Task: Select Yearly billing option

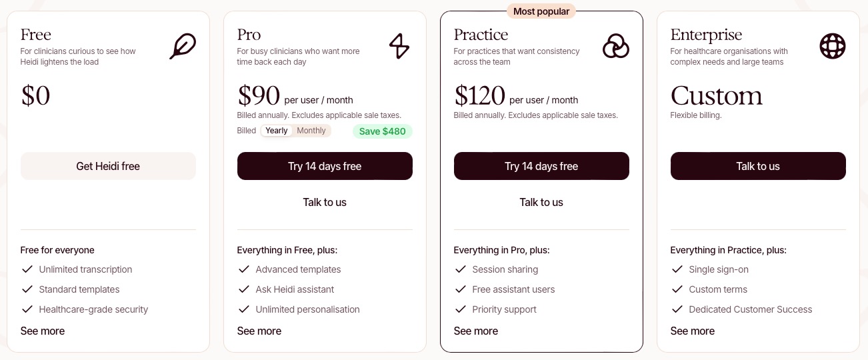Action: [277, 131]
